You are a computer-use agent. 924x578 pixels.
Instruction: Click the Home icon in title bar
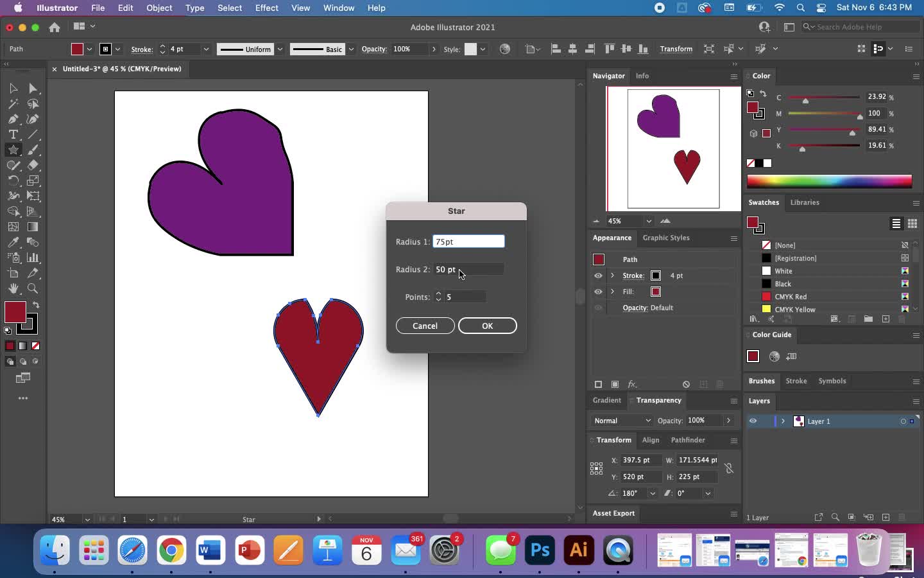click(55, 27)
